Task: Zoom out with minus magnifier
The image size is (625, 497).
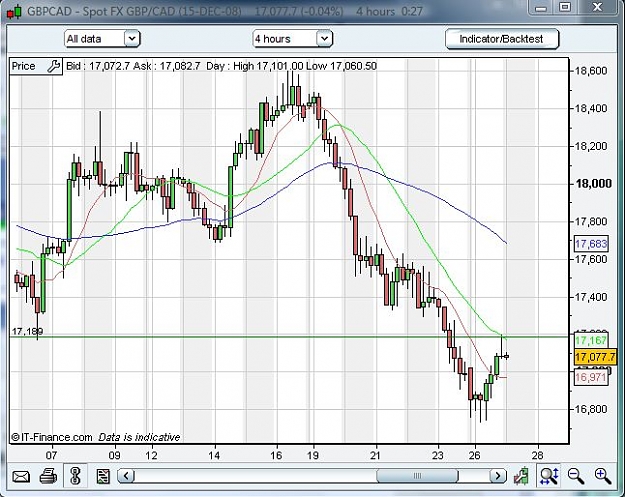Action: pyautogui.click(x=576, y=476)
